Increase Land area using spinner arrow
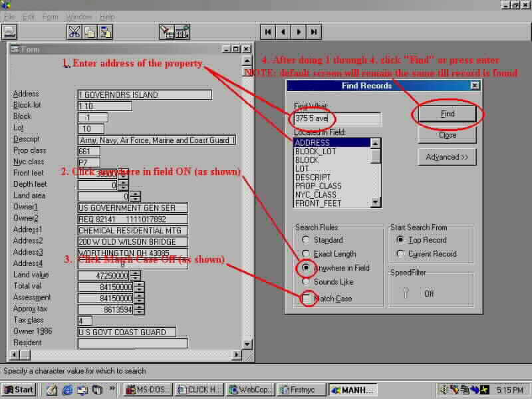The width and height of the screenshot is (532, 399). (x=135, y=194)
